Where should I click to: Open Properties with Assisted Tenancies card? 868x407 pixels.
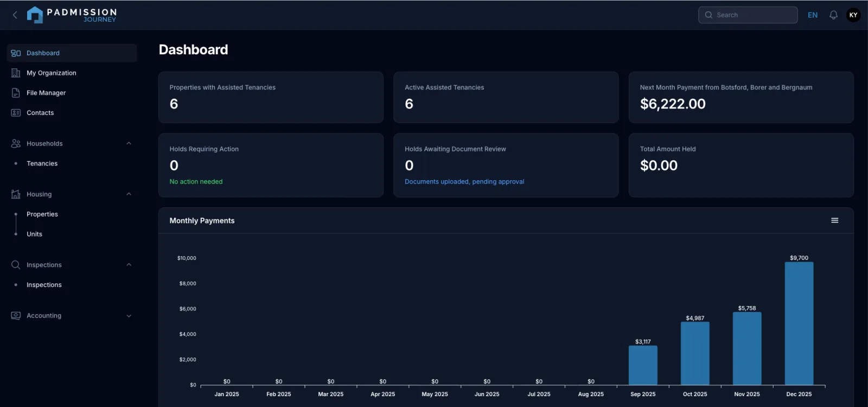(x=271, y=97)
